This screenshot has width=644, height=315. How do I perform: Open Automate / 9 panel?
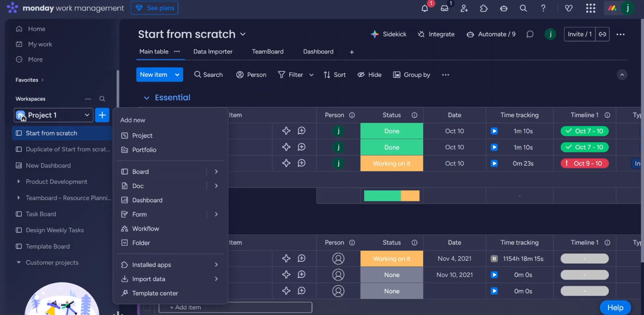[491, 34]
